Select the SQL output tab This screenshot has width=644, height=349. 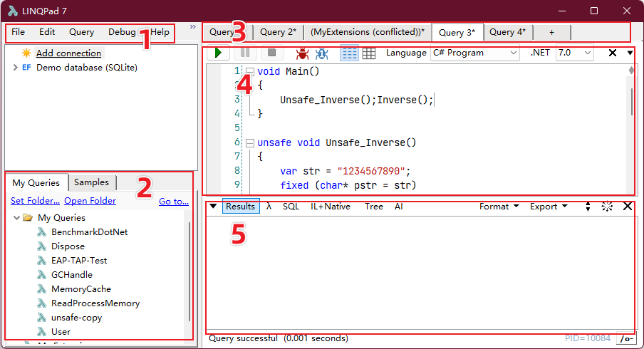(x=291, y=207)
